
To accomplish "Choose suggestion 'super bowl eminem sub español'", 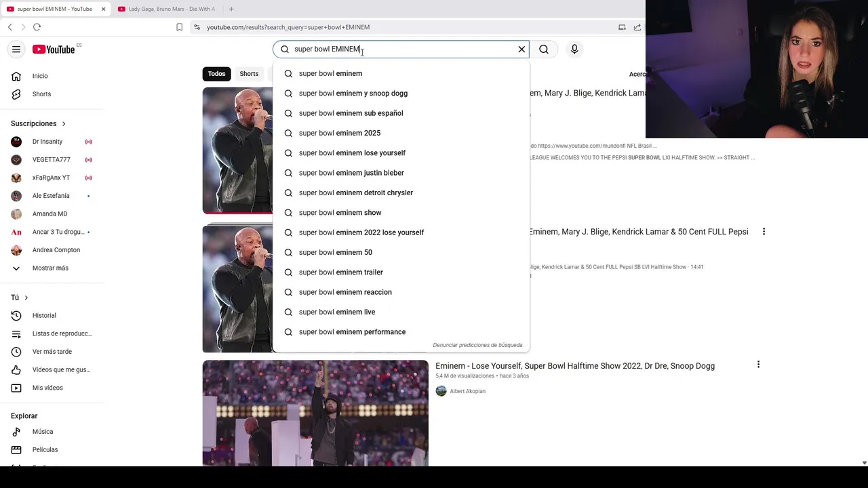I will (401, 113).
